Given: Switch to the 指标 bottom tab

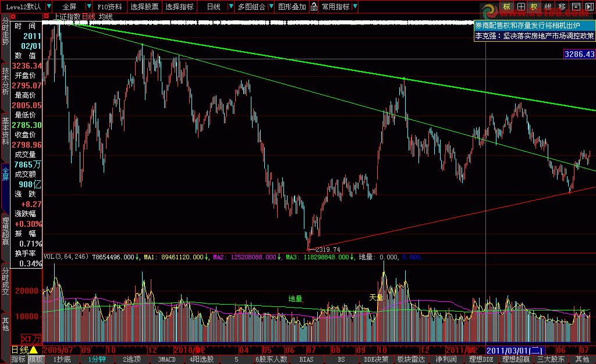Looking at the screenshot, I should [18, 359].
